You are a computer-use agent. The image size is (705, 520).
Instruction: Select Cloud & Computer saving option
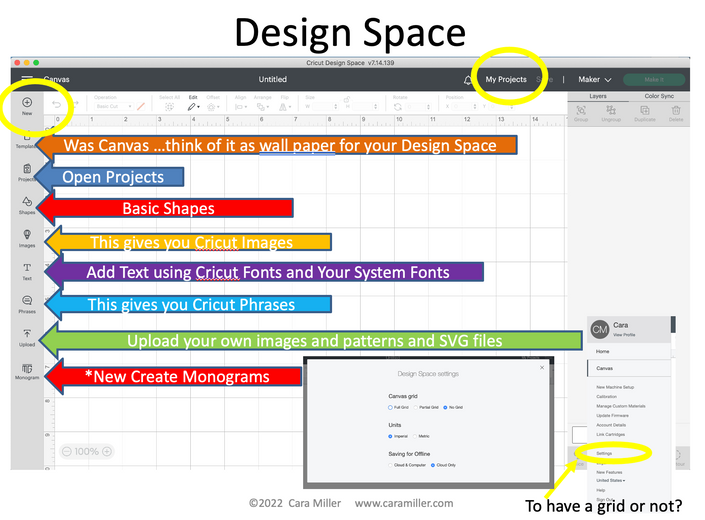coord(390,465)
